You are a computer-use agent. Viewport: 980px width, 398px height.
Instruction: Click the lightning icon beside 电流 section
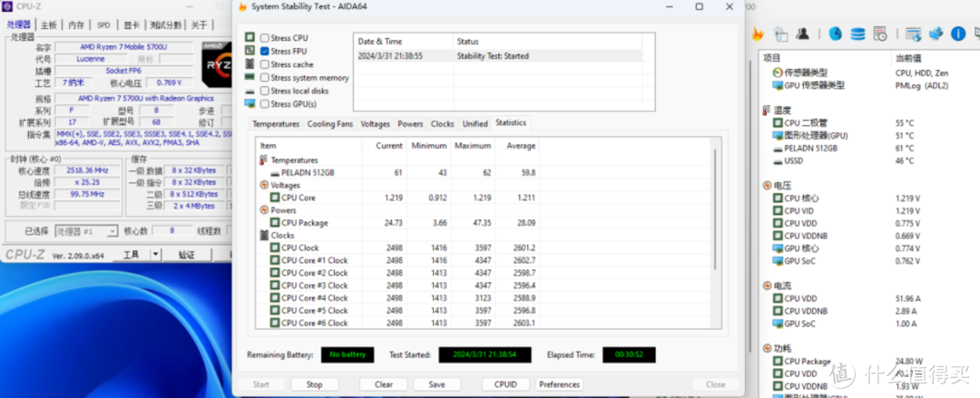767,286
